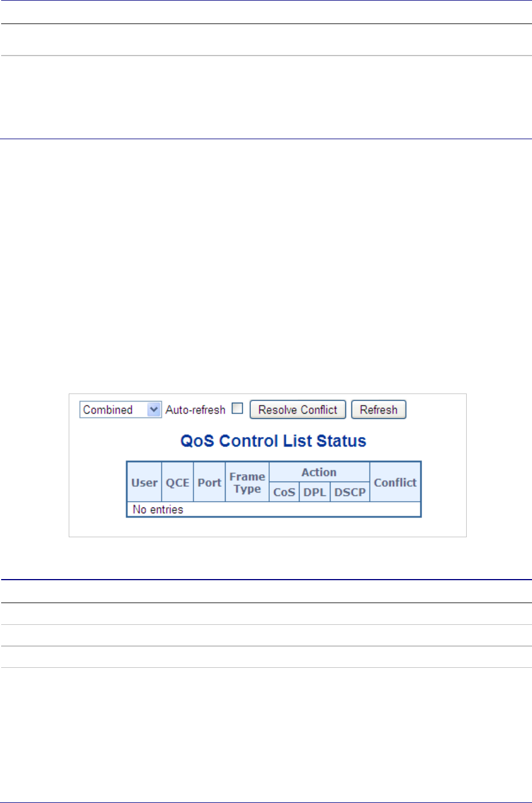Enable the Auto-refresh checkbox
The image size is (532, 803).
pyautogui.click(x=237, y=408)
